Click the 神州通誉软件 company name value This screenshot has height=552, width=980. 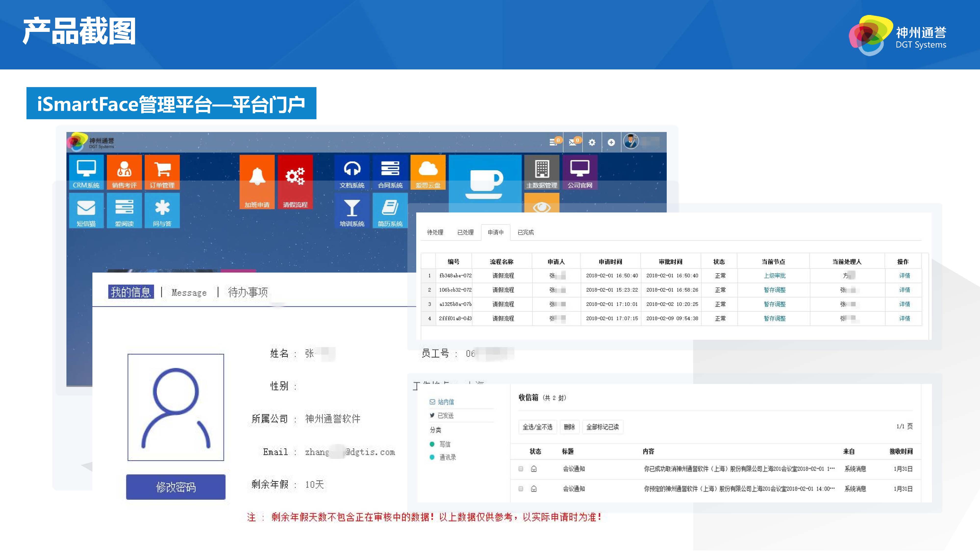click(x=332, y=419)
